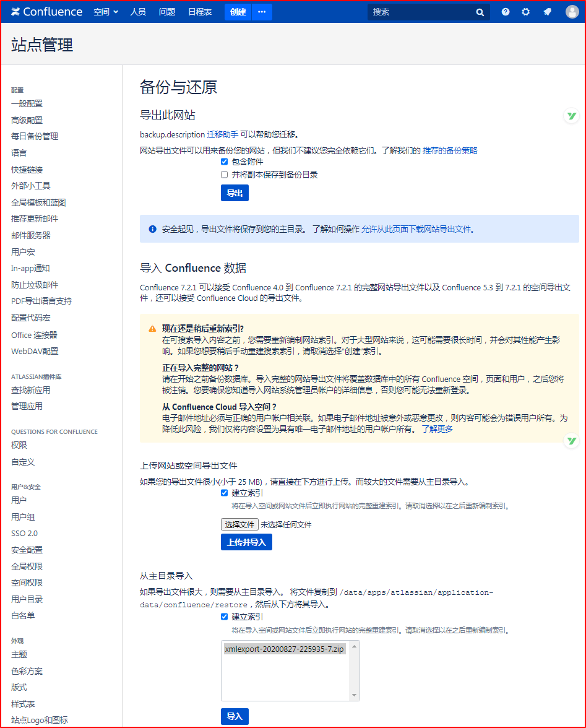Open 查找新应用 in sidebar
This screenshot has width=586, height=728.
pyautogui.click(x=31, y=391)
